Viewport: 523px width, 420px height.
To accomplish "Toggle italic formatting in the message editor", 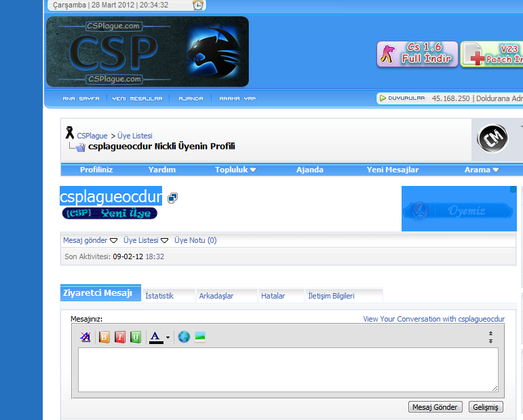I will pyautogui.click(x=120, y=337).
